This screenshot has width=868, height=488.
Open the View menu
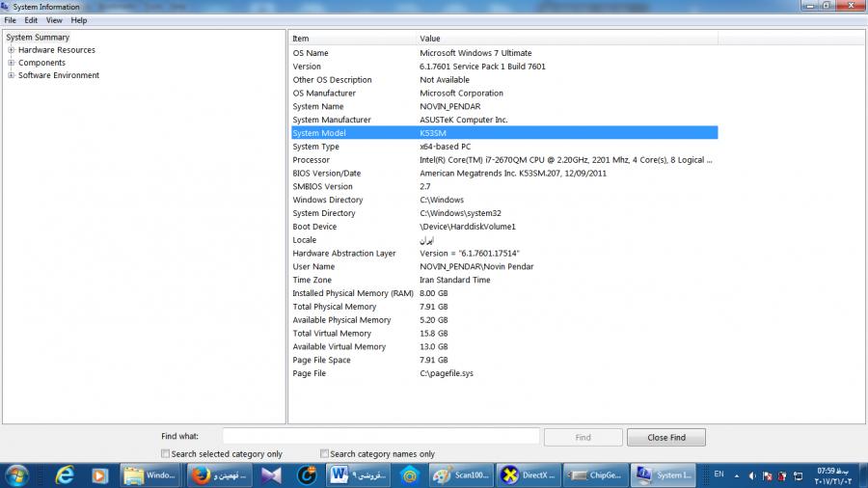pos(54,20)
